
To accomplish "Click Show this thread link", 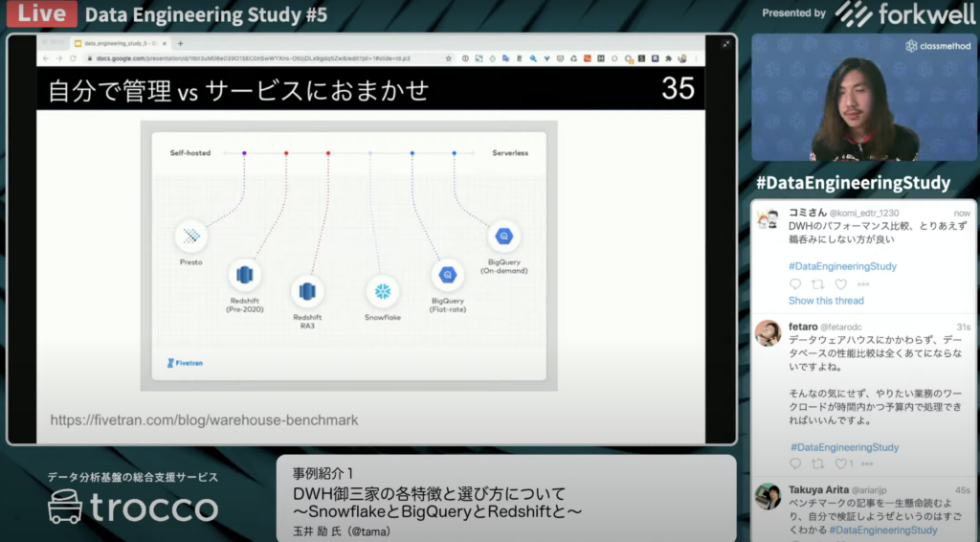I will 826,301.
